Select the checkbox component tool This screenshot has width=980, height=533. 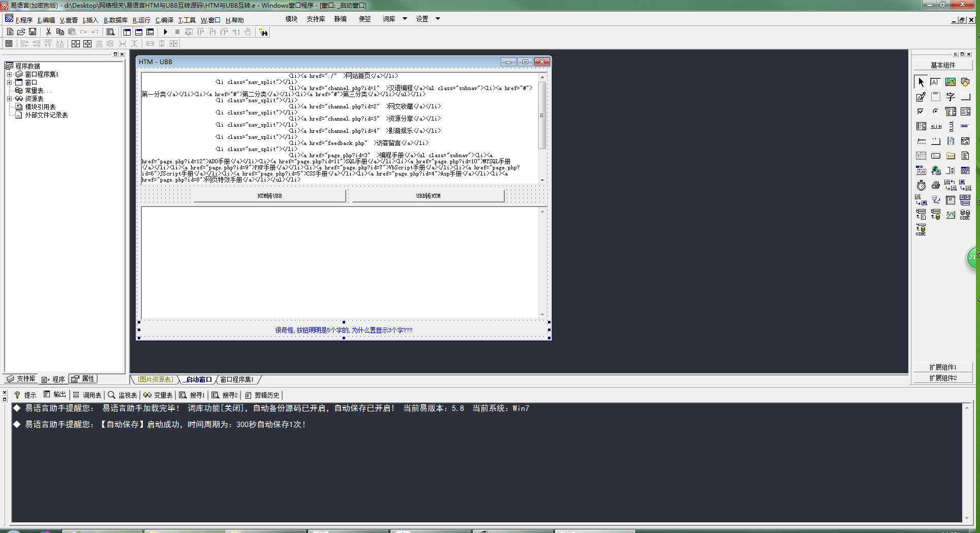click(x=921, y=111)
